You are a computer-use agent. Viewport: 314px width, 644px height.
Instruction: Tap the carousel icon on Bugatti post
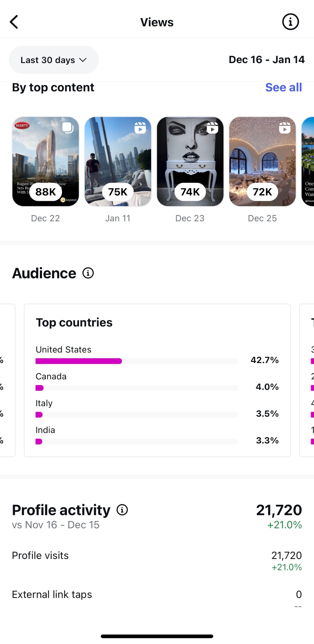click(x=67, y=128)
